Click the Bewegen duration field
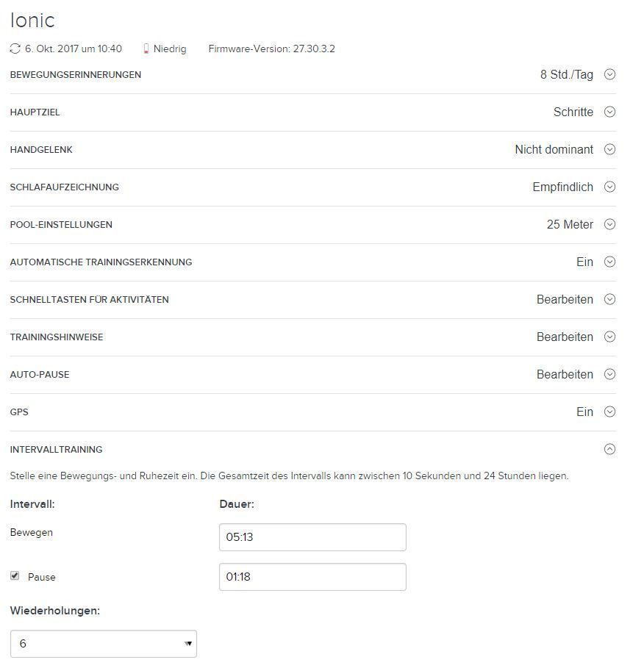The image size is (644, 671). coord(312,537)
